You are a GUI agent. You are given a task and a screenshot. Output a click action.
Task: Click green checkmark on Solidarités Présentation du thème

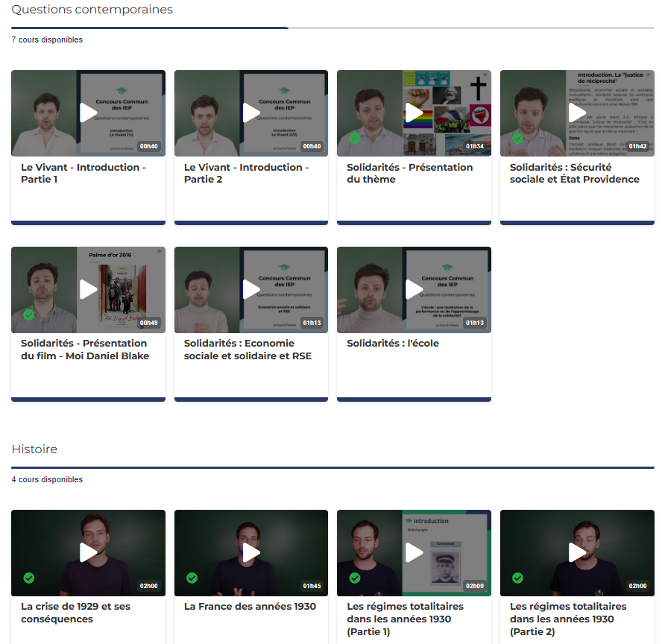point(355,139)
